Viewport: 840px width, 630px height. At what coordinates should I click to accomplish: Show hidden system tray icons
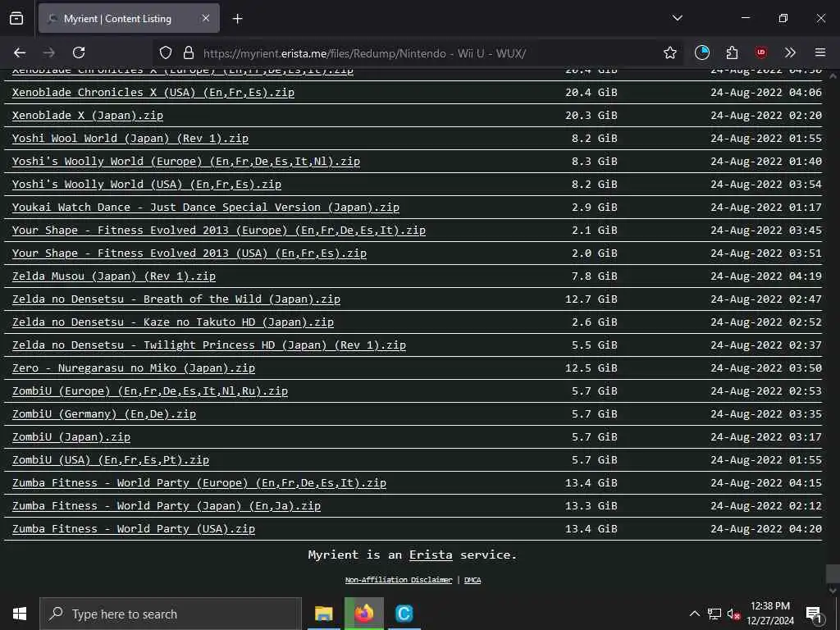pos(694,614)
